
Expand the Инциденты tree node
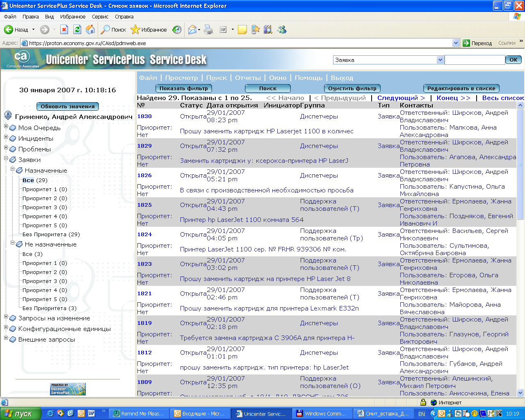point(6,137)
